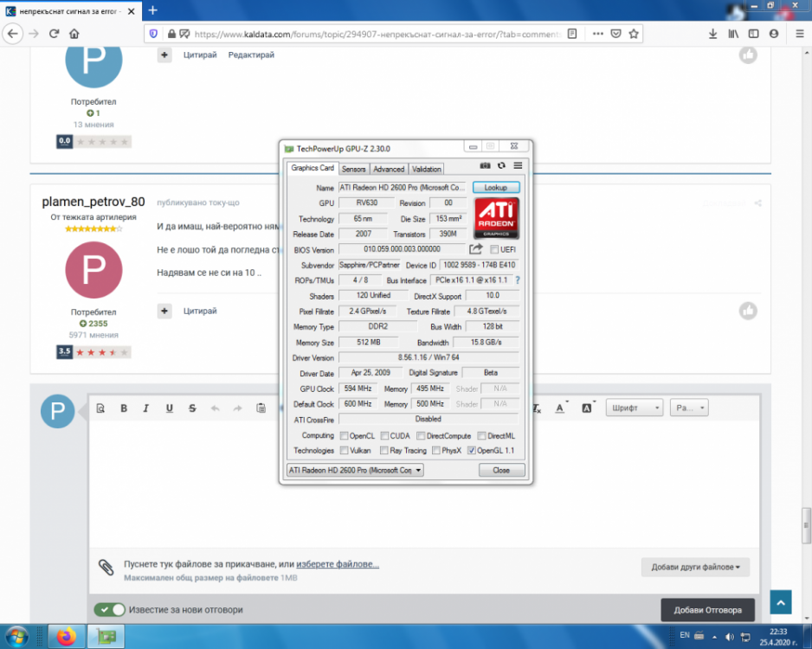Toggle reader view in address bar
The width and height of the screenshot is (812, 649).
(572, 34)
